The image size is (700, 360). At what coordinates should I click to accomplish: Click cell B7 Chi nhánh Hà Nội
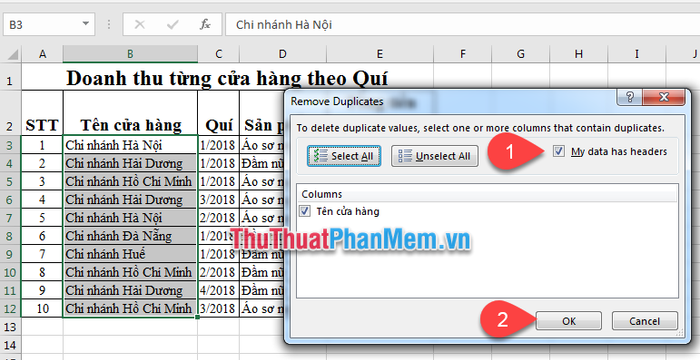[130, 218]
